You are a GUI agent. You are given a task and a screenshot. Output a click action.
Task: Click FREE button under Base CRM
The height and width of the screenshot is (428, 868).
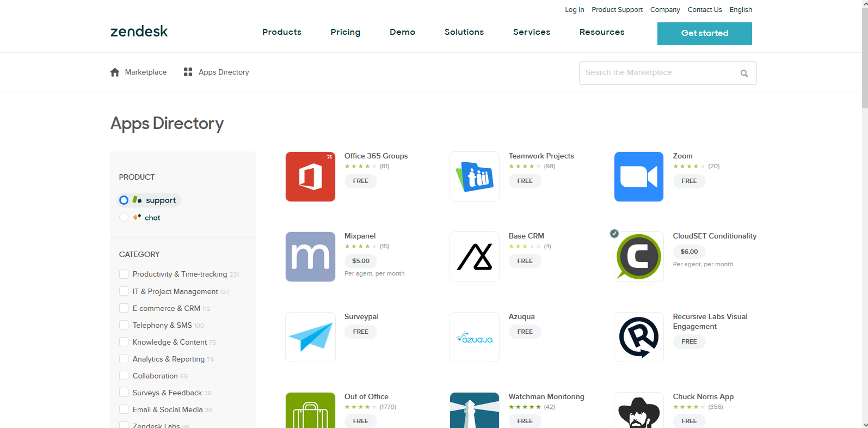525,261
